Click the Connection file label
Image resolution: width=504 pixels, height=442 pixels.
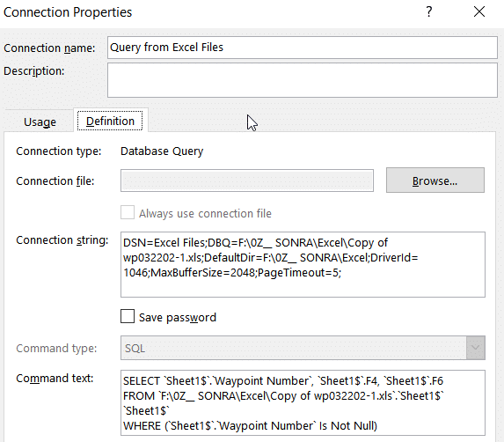pos(55,180)
